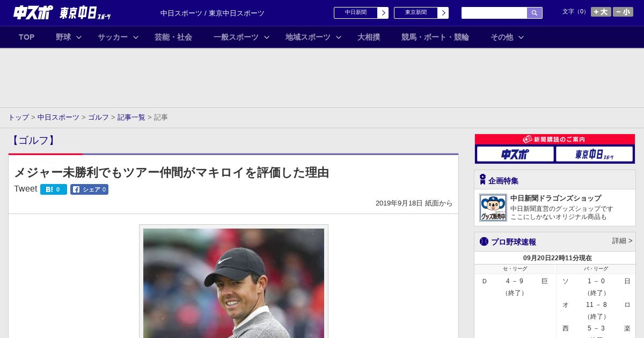
Task: Increase text size with 大 button
Action: (601, 12)
